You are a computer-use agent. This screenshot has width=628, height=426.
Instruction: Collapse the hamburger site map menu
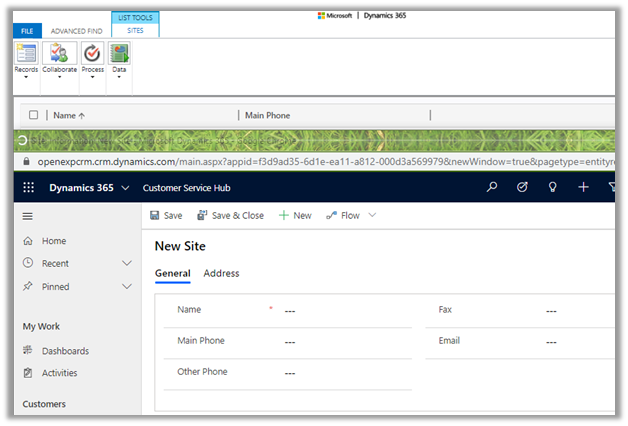click(28, 216)
